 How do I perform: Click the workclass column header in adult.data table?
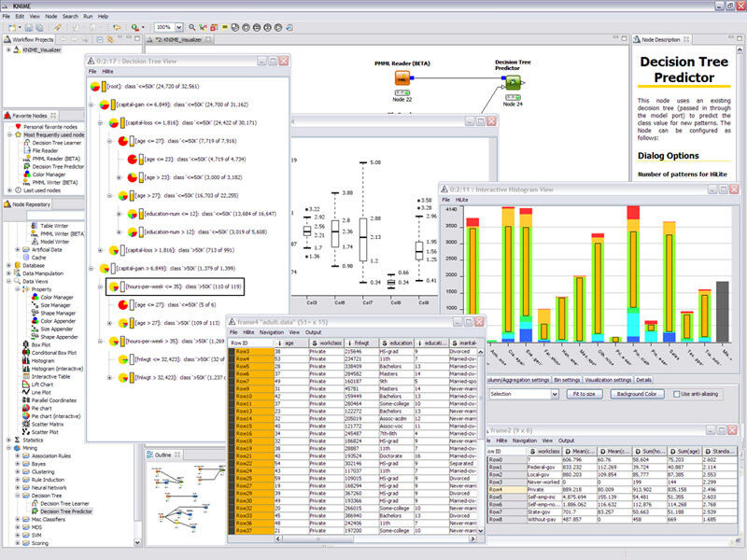click(326, 343)
